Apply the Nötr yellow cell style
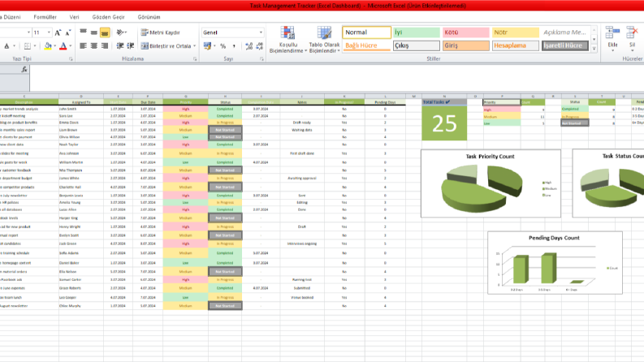Image resolution: width=644 pixels, height=362 pixels. tap(516, 32)
